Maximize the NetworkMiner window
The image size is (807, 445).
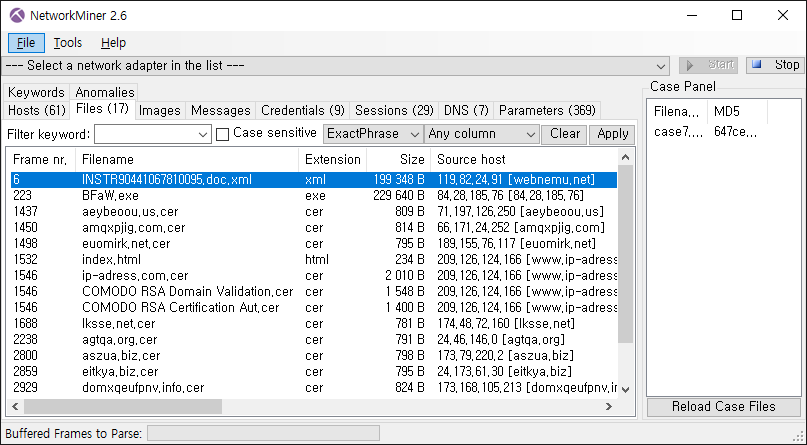tap(737, 15)
